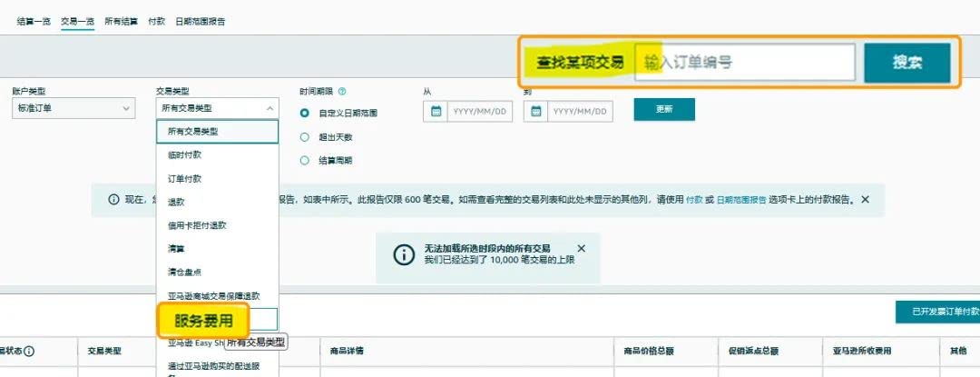
Task: Click the 更新 button
Action: coord(664,109)
